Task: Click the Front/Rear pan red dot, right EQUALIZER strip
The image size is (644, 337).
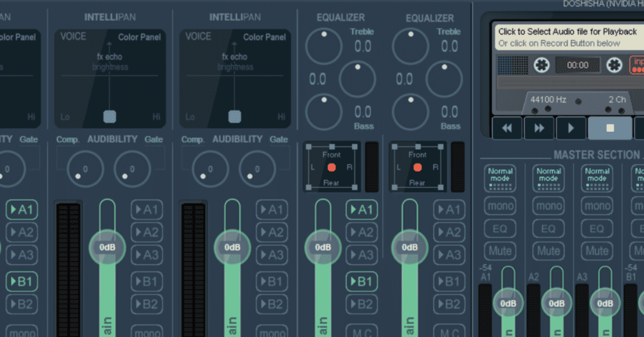Action: coord(417,167)
